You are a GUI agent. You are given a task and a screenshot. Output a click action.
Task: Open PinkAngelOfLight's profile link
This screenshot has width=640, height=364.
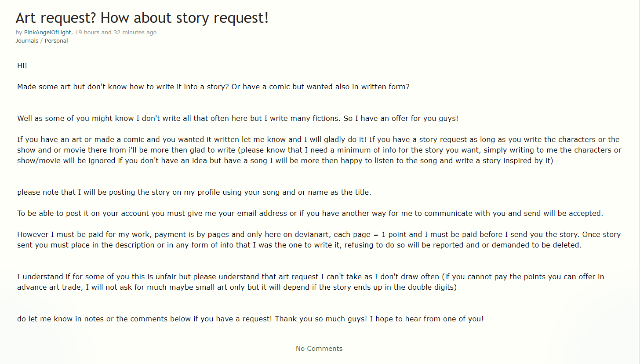[x=47, y=32]
